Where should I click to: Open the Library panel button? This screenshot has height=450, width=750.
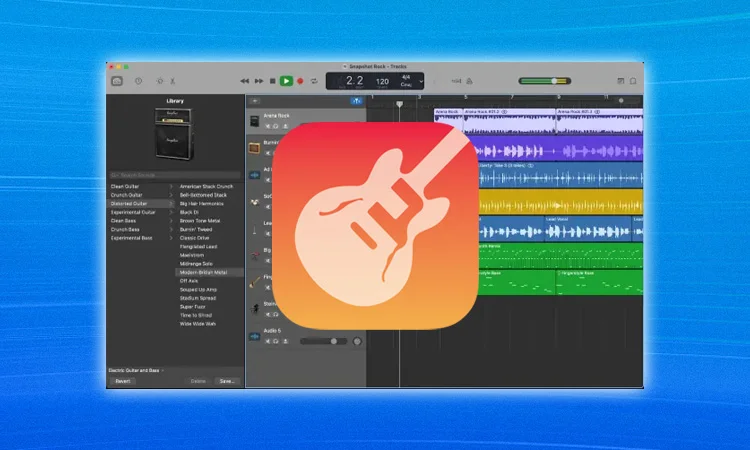point(117,81)
